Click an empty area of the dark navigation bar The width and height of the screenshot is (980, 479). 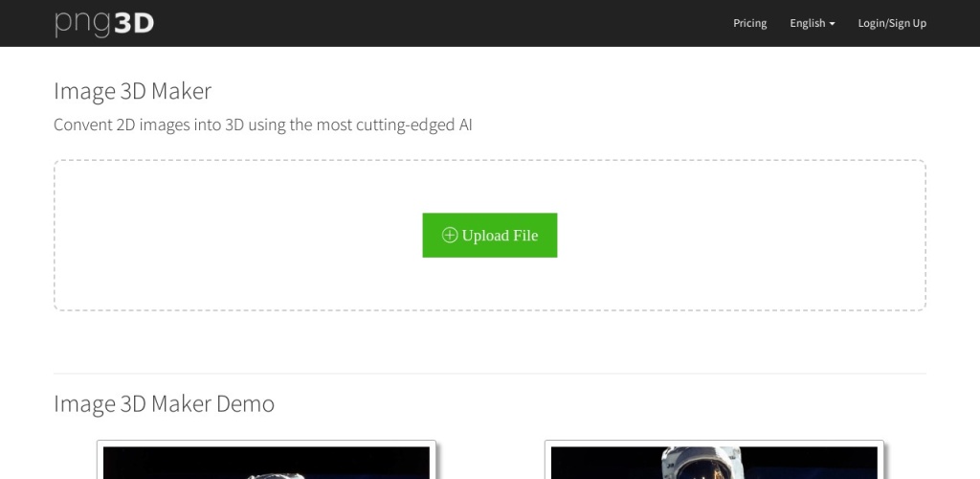437,23
